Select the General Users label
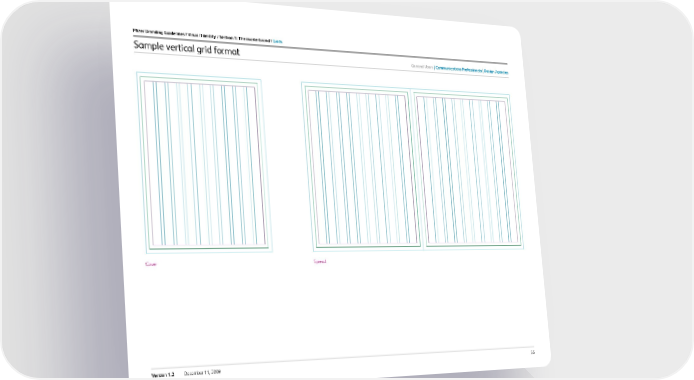This screenshot has width=694, height=380. click(422, 66)
